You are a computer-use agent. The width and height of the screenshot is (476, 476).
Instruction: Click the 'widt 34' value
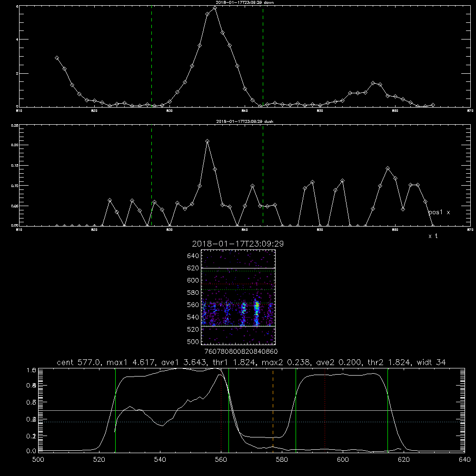pyautogui.click(x=431, y=362)
